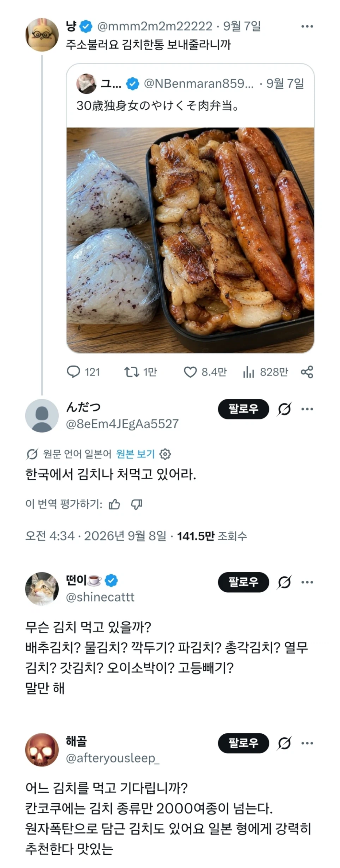
Task: Open the reply icon showing 121 comments
Action: click(x=74, y=372)
